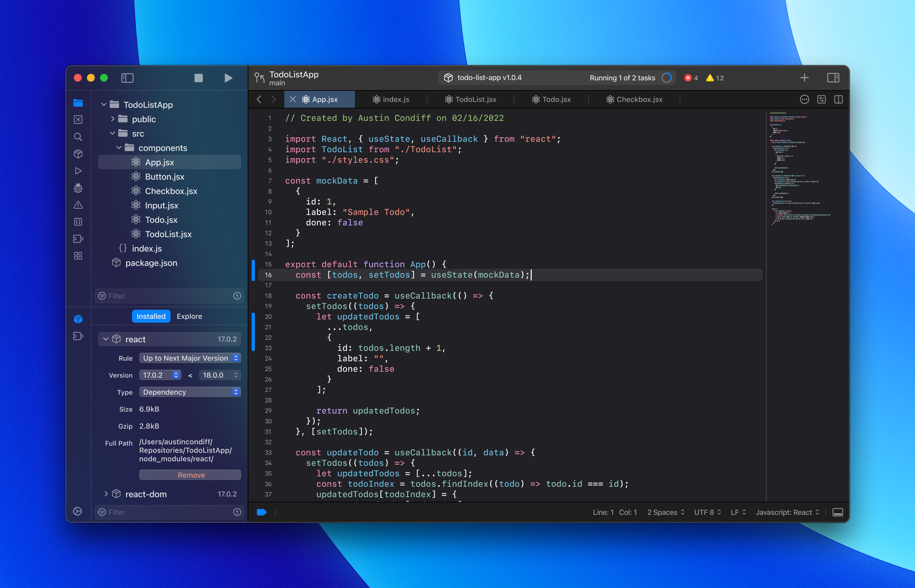The height and width of the screenshot is (588, 915).
Task: Click the ellipsis options icon above the editor
Action: [x=804, y=99]
